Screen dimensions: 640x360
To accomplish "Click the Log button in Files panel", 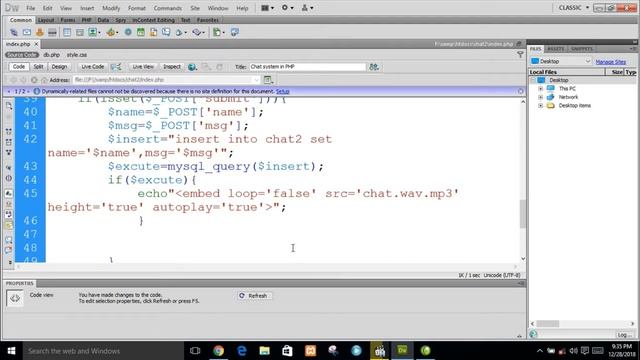I will coord(624,335).
